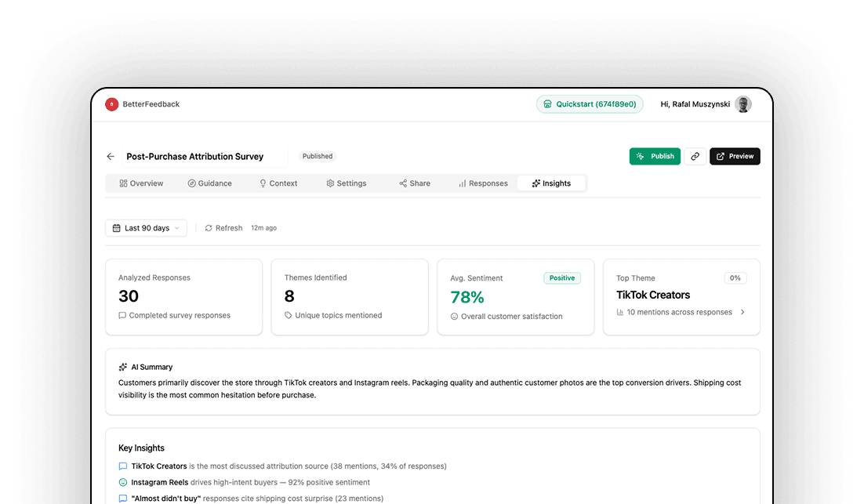Publish the survey with green Publish button
Image resolution: width=864 pixels, height=504 pixels.
coord(655,157)
